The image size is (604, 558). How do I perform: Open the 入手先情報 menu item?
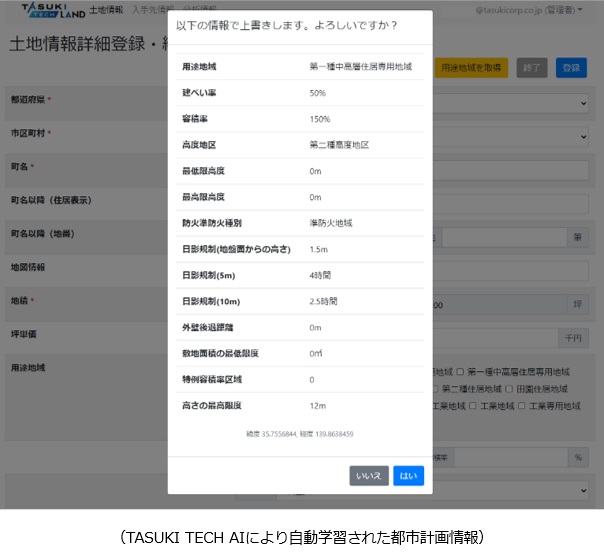click(153, 10)
